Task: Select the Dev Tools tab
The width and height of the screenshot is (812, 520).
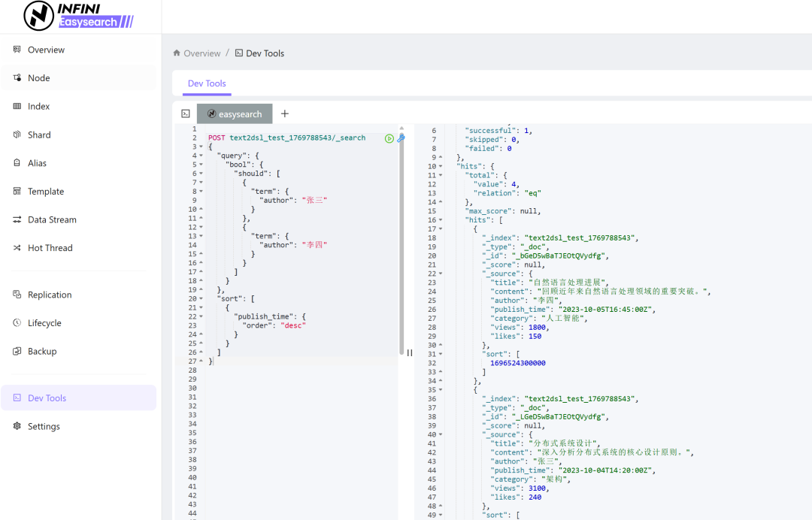Action: pyautogui.click(x=207, y=83)
